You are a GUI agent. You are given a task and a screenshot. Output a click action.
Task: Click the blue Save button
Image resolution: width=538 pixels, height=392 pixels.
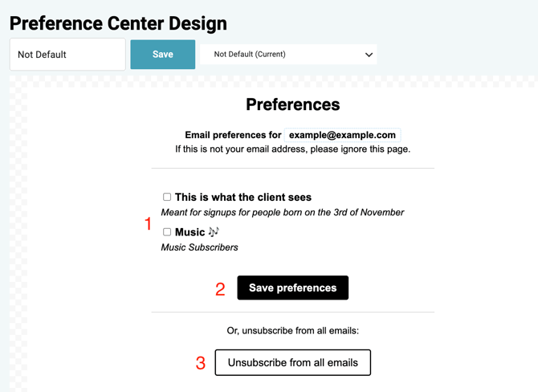coord(162,55)
